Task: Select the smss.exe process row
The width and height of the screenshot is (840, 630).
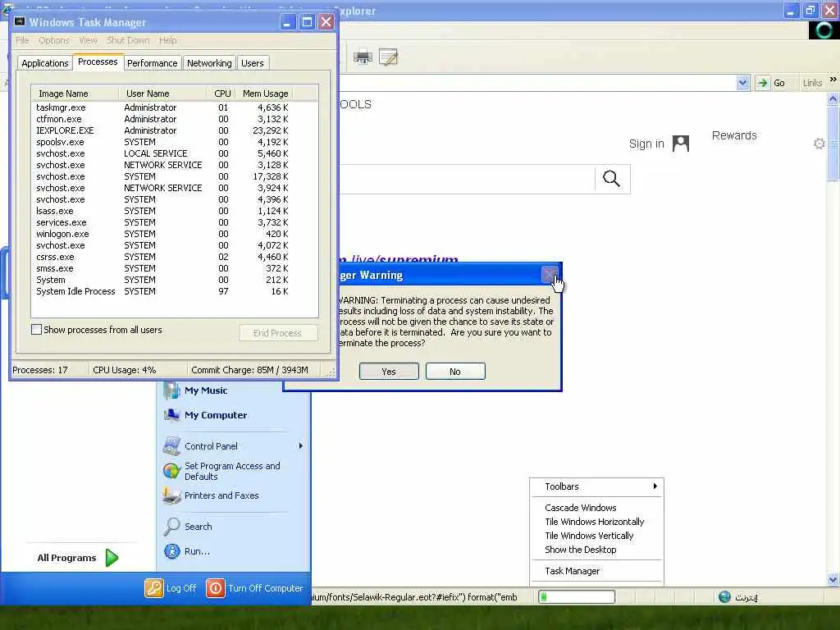Action: click(x=162, y=268)
